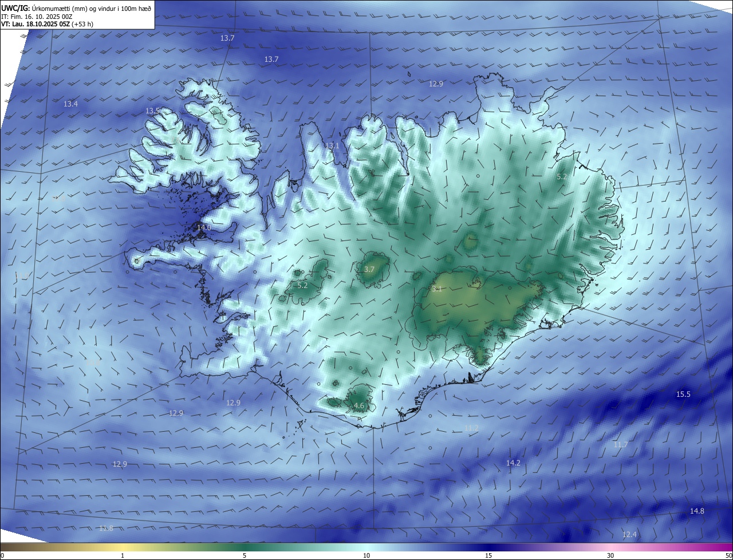Select the 3.7 value on the glacier
This screenshot has width=733, height=560.
(x=369, y=270)
